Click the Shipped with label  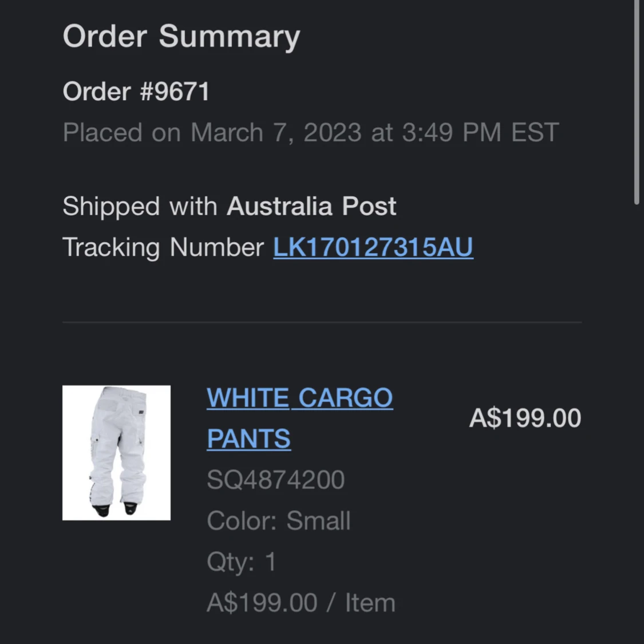point(140,206)
